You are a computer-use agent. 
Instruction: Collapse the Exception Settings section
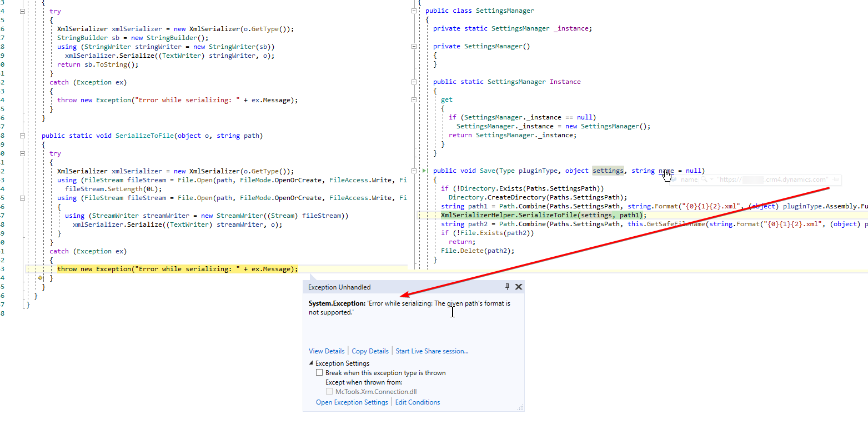(x=310, y=363)
